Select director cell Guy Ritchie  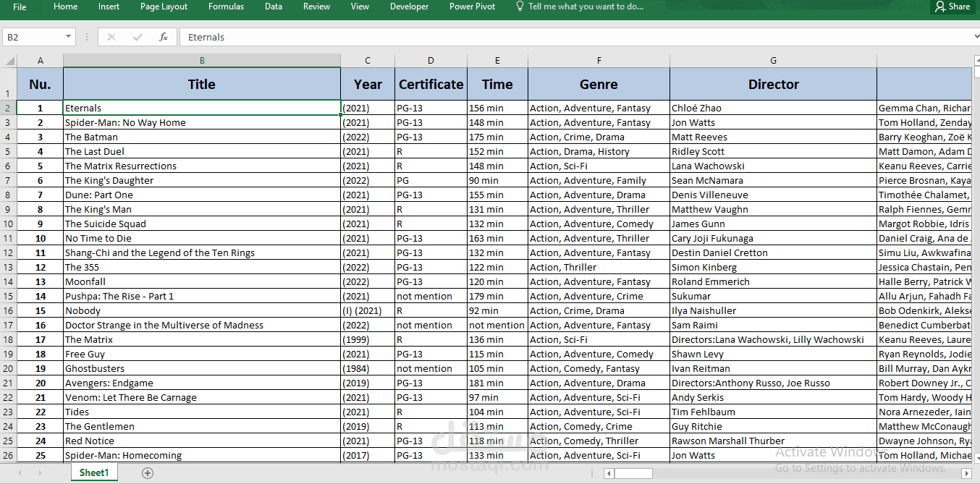pos(773,426)
